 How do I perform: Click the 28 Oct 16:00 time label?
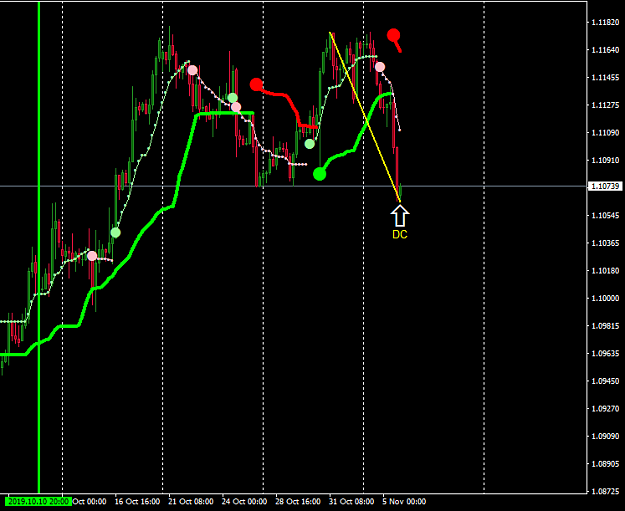[298, 501]
